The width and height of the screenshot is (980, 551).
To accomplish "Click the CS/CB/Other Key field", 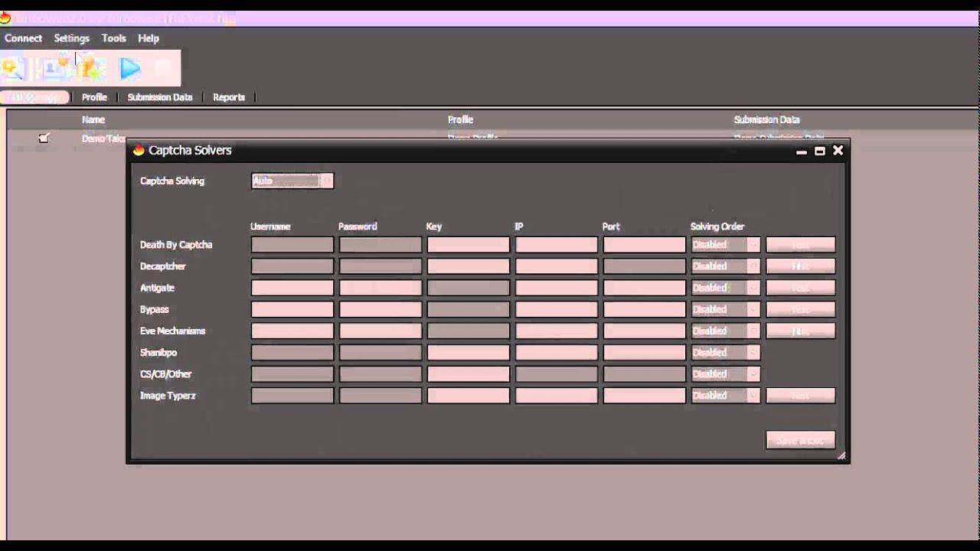I will [x=469, y=373].
